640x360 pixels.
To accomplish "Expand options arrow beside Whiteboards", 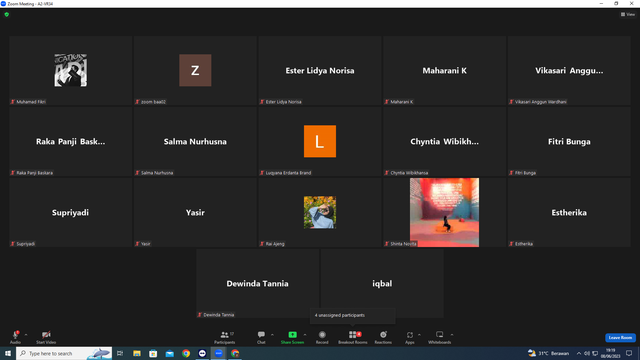I will click(452, 335).
